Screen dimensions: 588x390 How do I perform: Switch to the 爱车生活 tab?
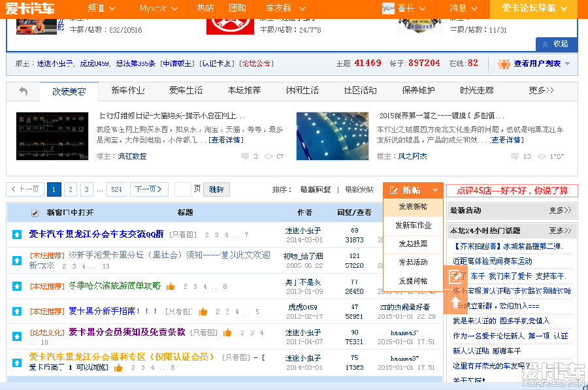tap(186, 90)
